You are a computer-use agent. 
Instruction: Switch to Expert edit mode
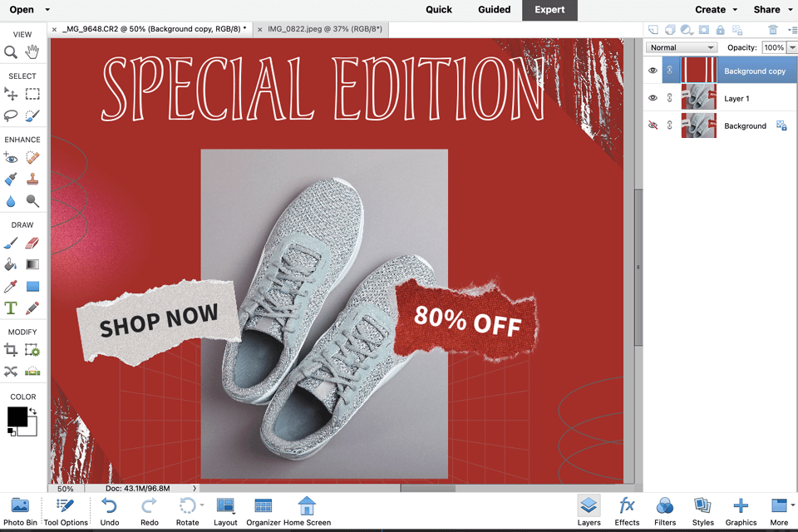coord(549,10)
